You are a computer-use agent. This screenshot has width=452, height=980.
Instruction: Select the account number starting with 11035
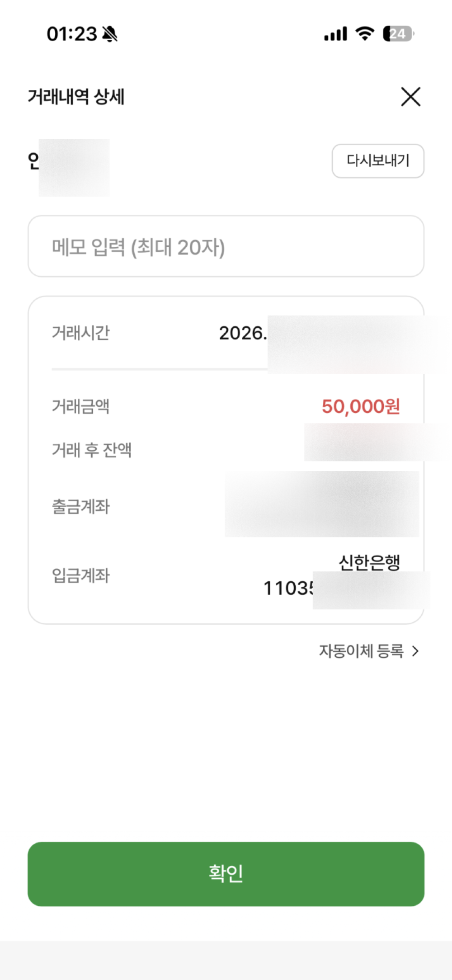(x=288, y=589)
